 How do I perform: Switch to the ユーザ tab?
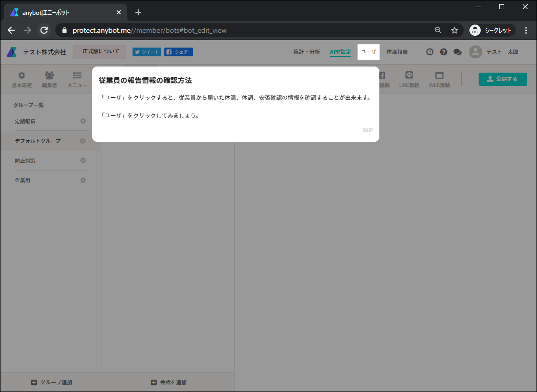368,52
